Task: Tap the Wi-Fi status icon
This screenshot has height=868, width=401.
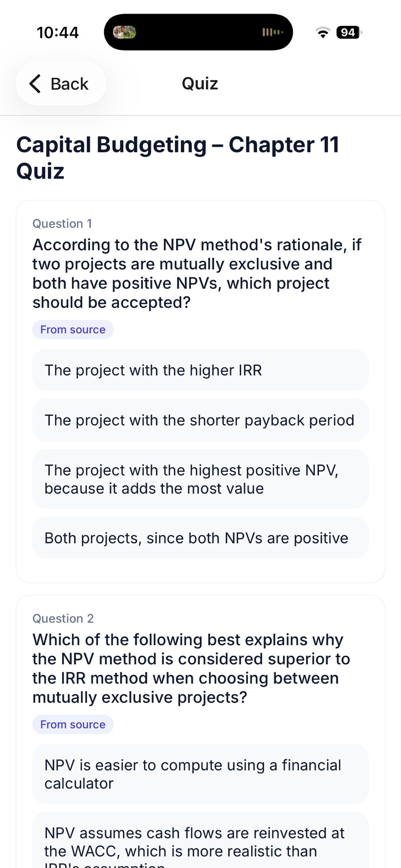Action: tap(323, 32)
